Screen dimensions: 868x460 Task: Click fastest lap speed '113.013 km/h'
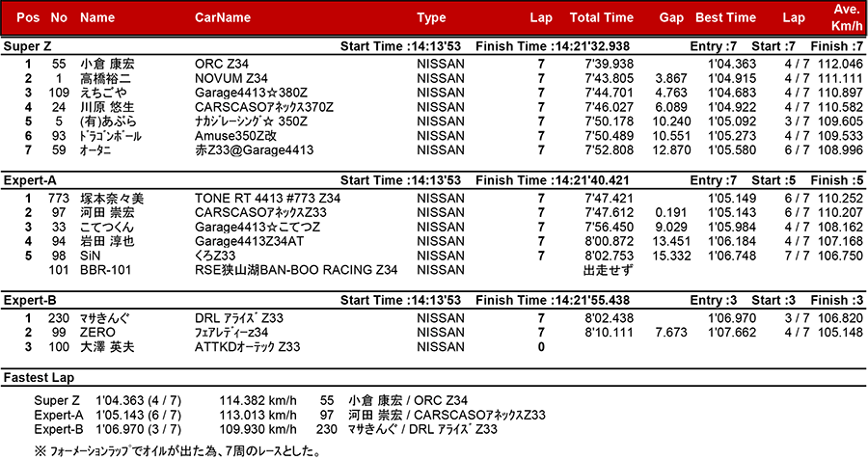click(258, 415)
